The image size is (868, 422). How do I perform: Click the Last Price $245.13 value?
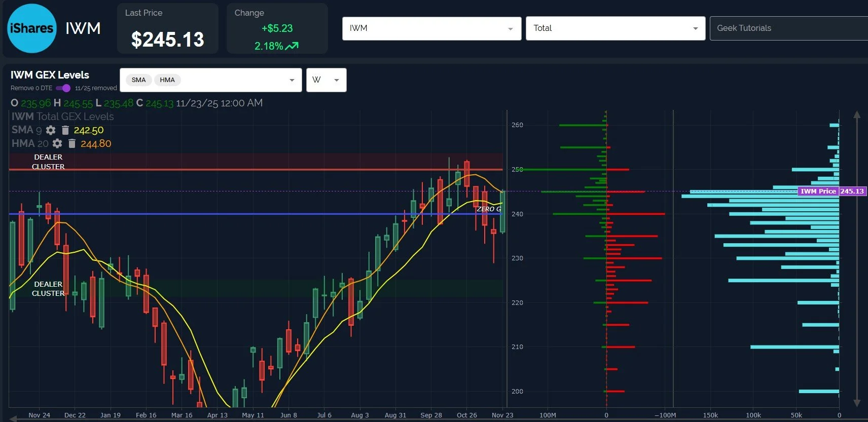coord(167,40)
